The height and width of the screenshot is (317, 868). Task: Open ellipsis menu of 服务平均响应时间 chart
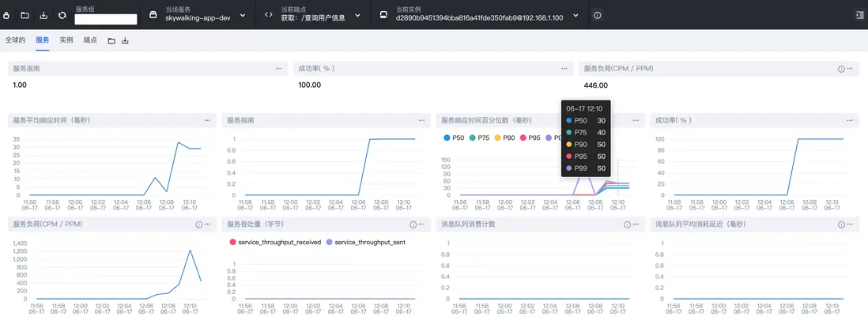[x=207, y=120]
